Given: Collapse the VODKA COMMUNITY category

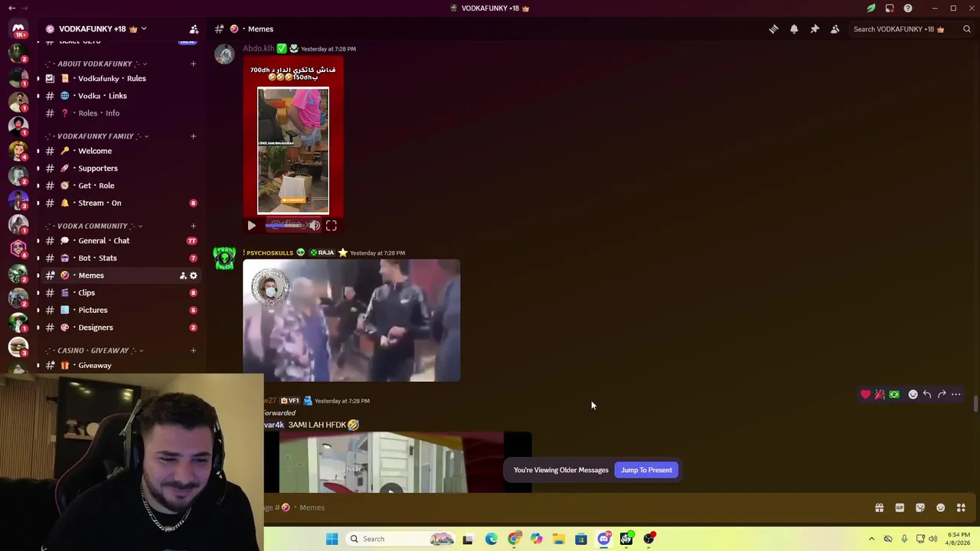Looking at the screenshot, I should tap(93, 226).
